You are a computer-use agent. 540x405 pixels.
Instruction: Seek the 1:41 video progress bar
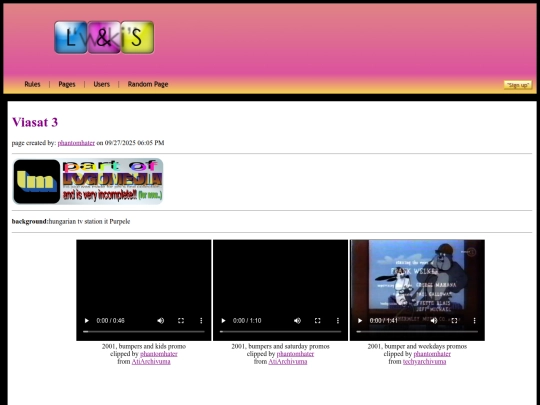417,332
